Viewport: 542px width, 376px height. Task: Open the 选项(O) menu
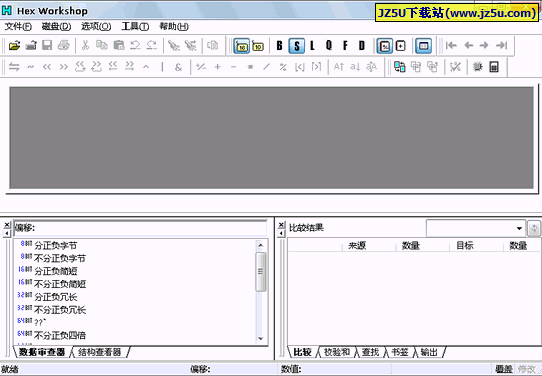pos(96,26)
